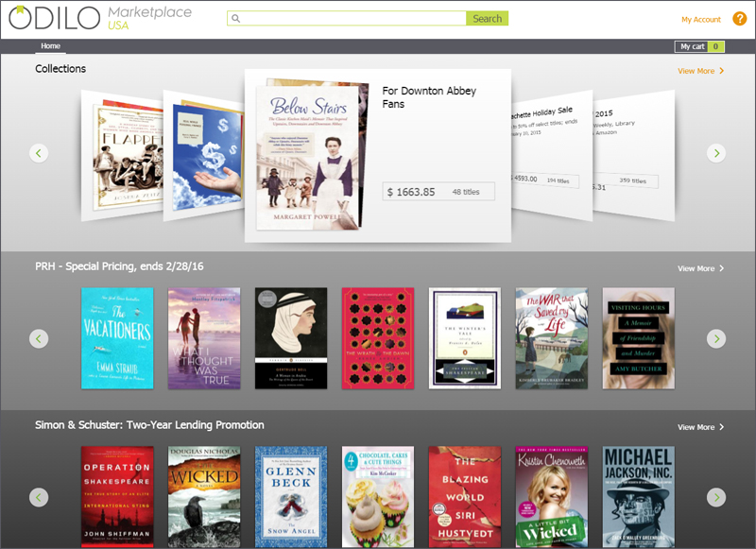
Task: Open the orange help question mark icon
Action: [x=739, y=19]
